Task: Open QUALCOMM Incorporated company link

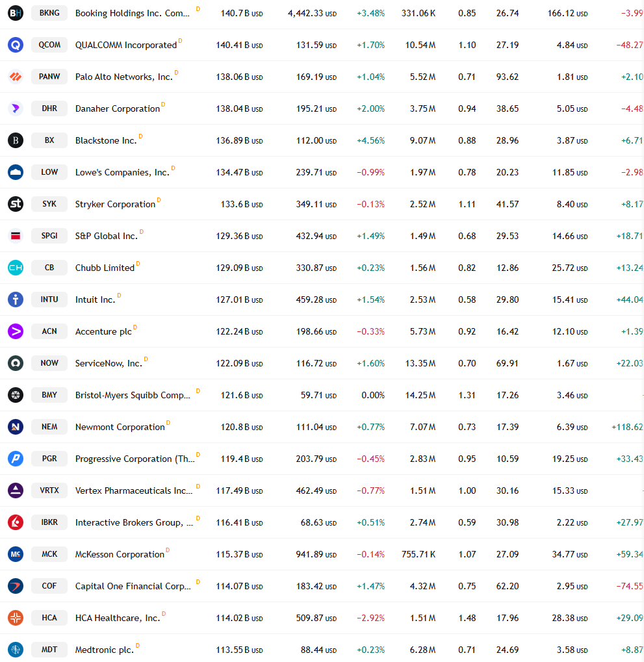Action: (x=126, y=45)
